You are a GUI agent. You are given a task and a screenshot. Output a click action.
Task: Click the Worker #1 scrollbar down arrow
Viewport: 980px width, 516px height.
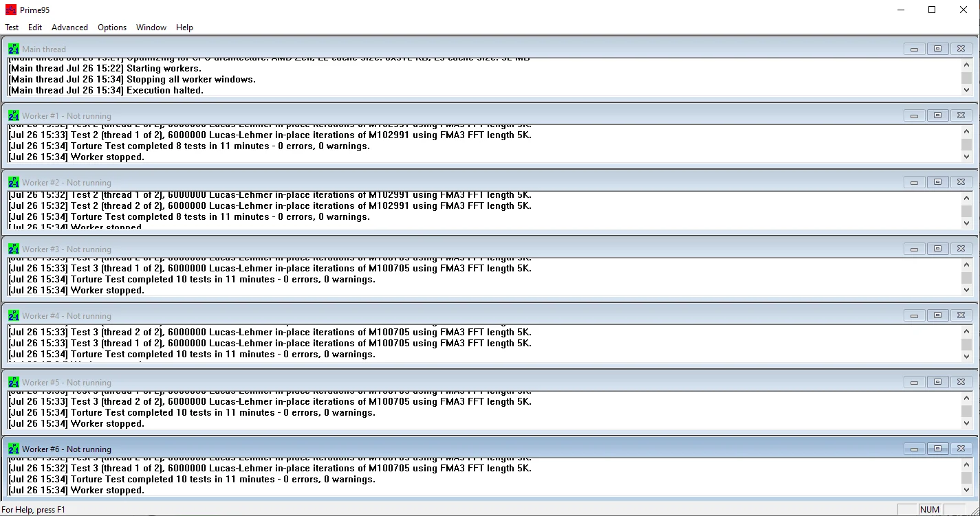tap(966, 157)
